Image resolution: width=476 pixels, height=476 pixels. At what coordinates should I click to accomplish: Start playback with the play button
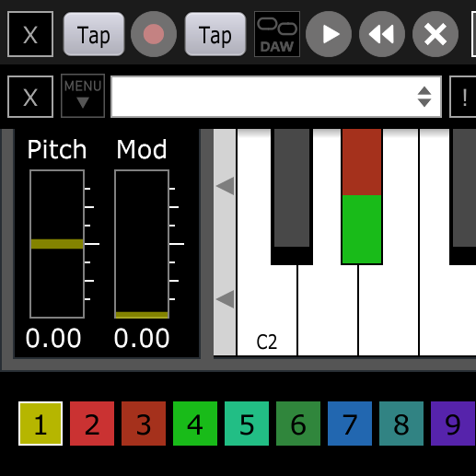point(329,34)
